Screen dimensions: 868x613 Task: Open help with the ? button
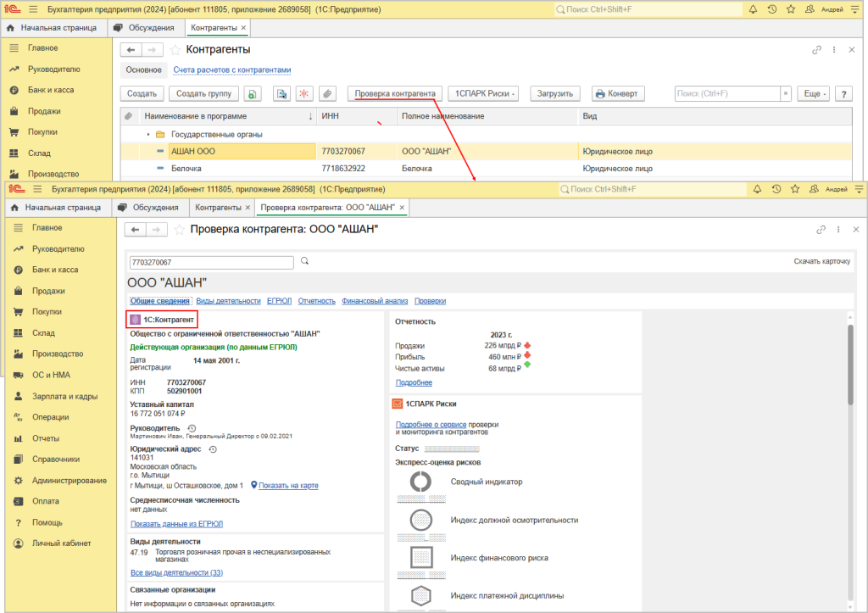click(843, 93)
